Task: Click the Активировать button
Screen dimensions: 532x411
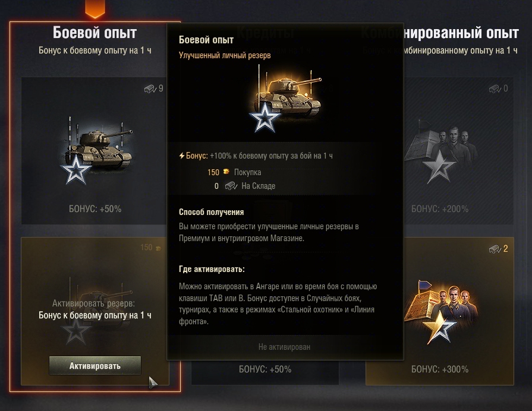Action: point(95,365)
